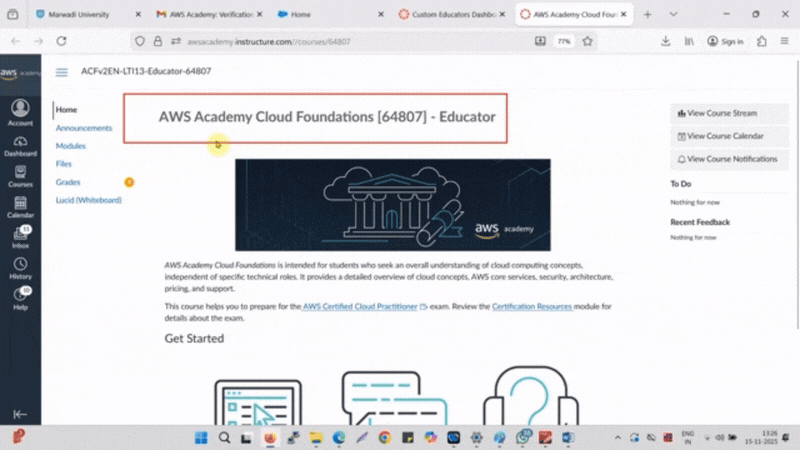Viewport: 800px width, 450px height.
Task: Open Modules in course navigation
Action: point(70,146)
